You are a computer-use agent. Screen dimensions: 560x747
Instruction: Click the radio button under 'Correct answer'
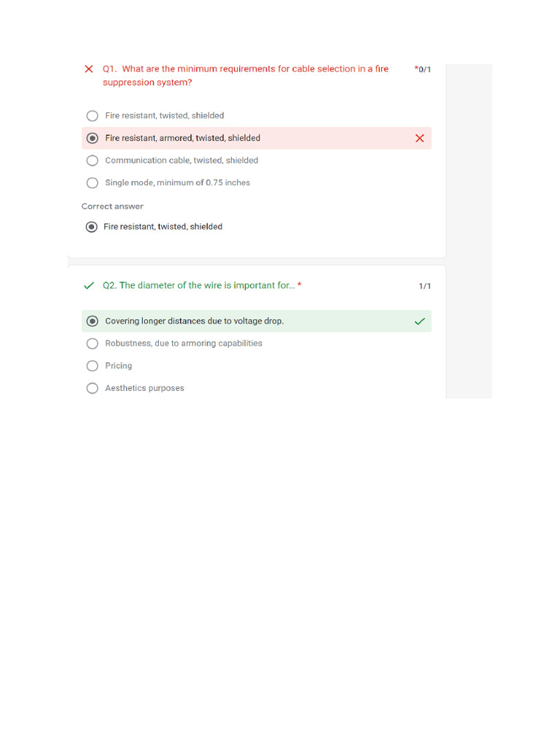coord(91,227)
